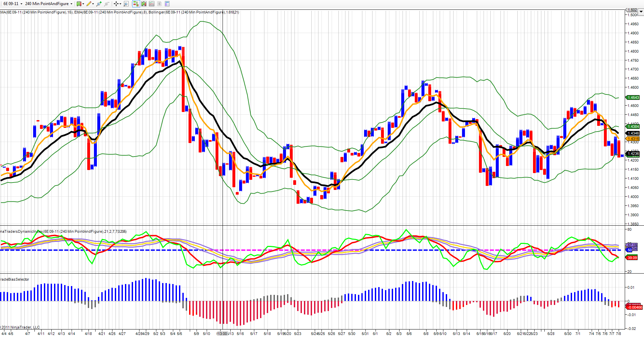Click the candlestick chart style icon
Screen dimensions: 644x337
pos(79,4)
